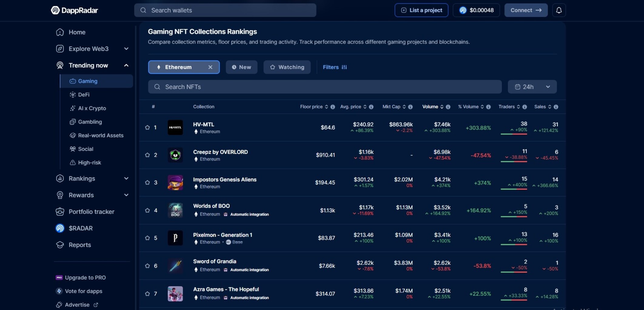Click the DappRadar logo
Screen dimensions: 644x310
tap(75, 10)
